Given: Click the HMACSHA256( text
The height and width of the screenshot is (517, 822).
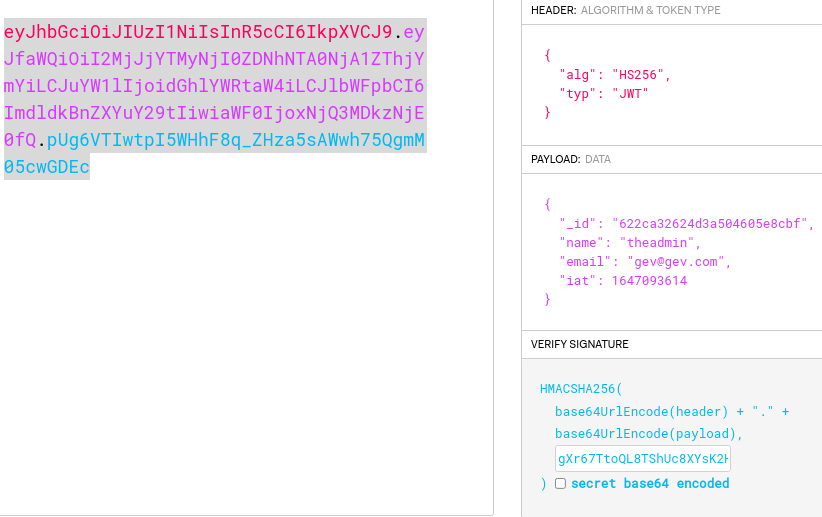Looking at the screenshot, I should tap(581, 389).
